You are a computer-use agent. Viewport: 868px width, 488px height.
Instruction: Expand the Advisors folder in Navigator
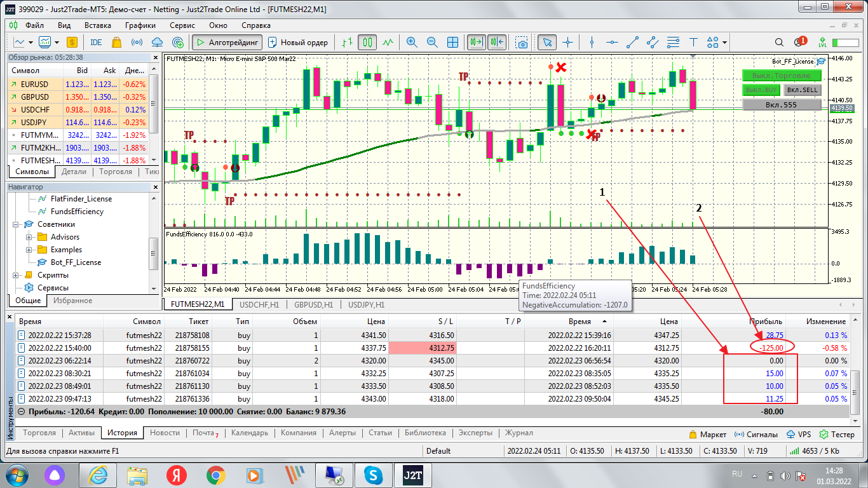pos(29,237)
